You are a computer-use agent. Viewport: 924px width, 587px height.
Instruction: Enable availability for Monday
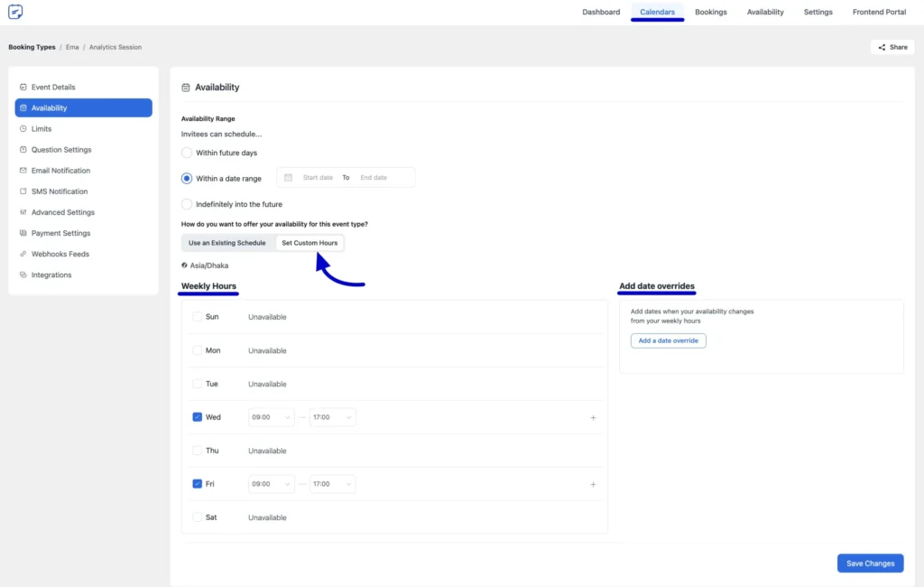198,350
